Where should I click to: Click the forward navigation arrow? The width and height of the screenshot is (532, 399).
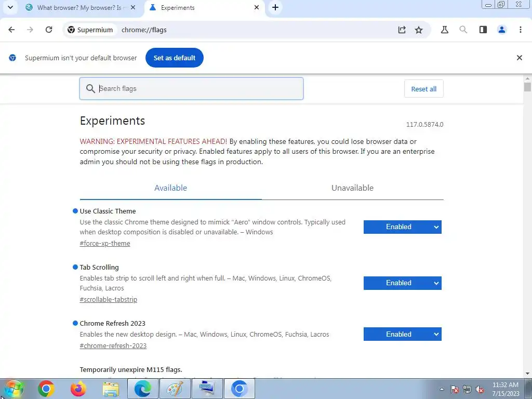(30, 30)
